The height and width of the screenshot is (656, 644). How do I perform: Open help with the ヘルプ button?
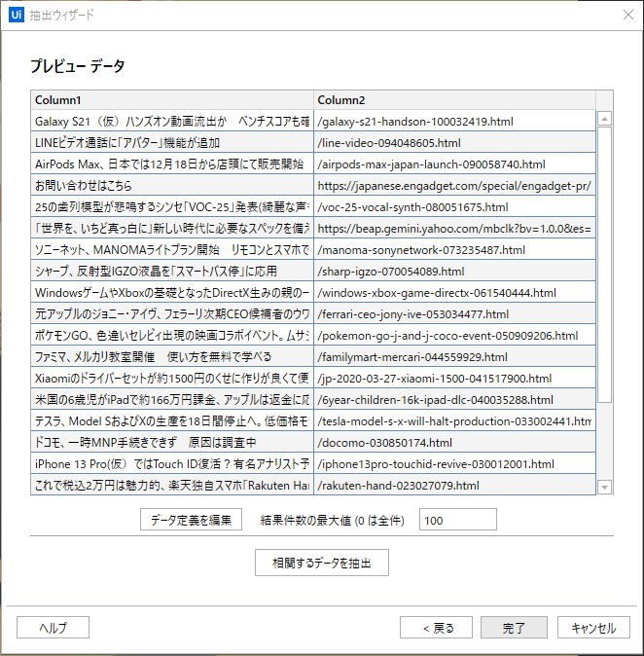click(54, 627)
